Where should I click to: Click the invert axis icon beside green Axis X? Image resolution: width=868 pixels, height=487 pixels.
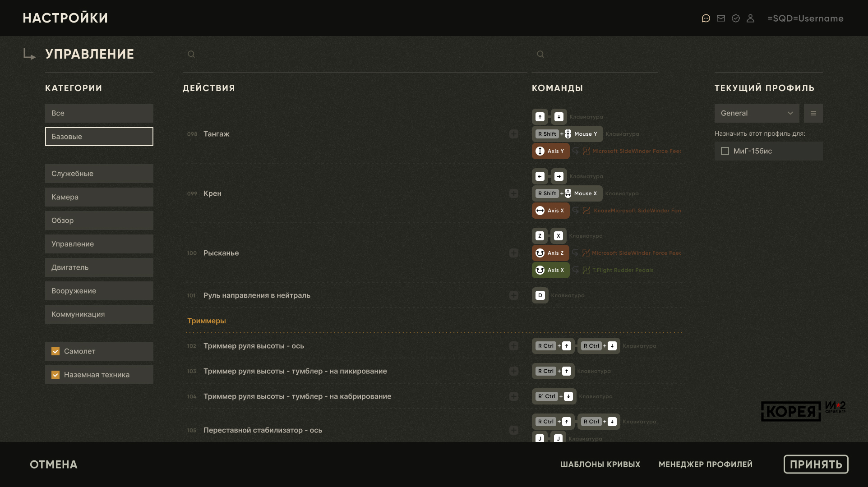pyautogui.click(x=576, y=270)
